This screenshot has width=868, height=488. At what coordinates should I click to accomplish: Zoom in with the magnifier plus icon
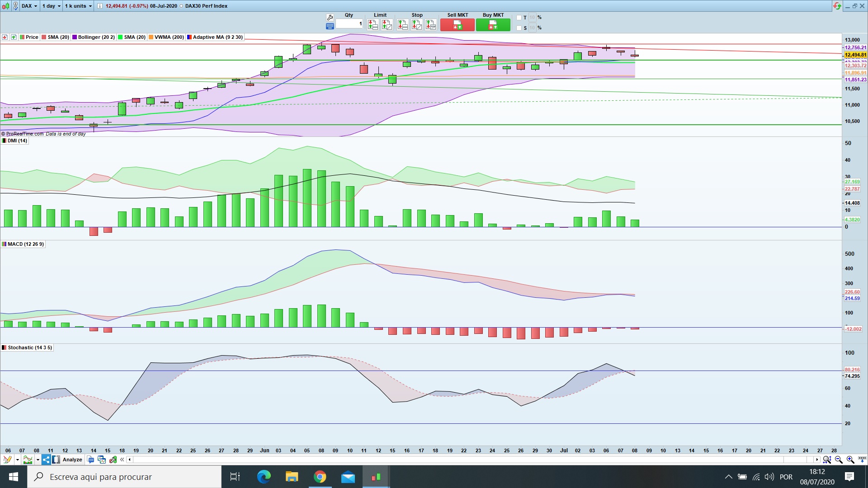point(850,460)
